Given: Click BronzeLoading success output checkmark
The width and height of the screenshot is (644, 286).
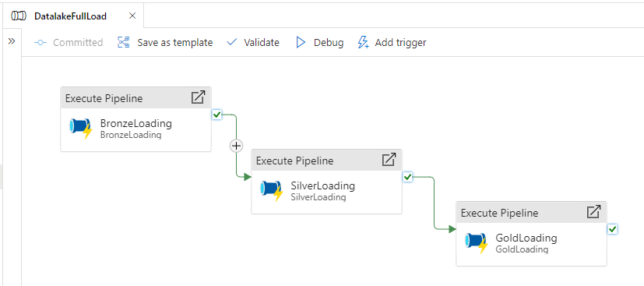Looking at the screenshot, I should 216,115.
